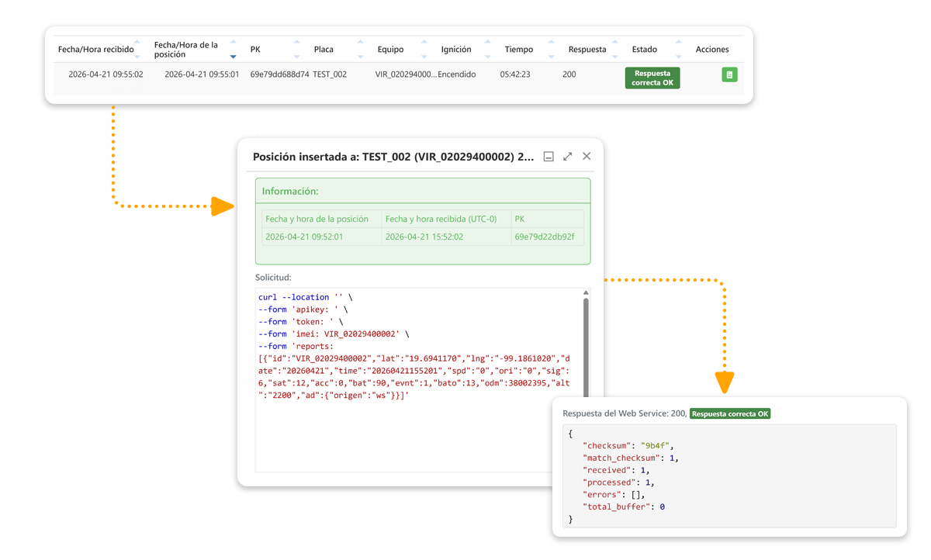Close the Posición insertada dialog
This screenshot has height=560, width=931.
[587, 156]
